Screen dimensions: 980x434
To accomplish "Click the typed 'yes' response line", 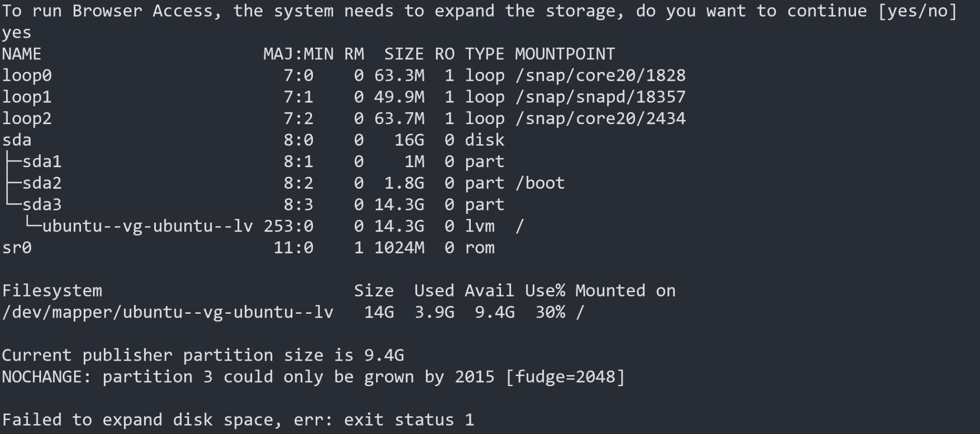I will pos(17,33).
